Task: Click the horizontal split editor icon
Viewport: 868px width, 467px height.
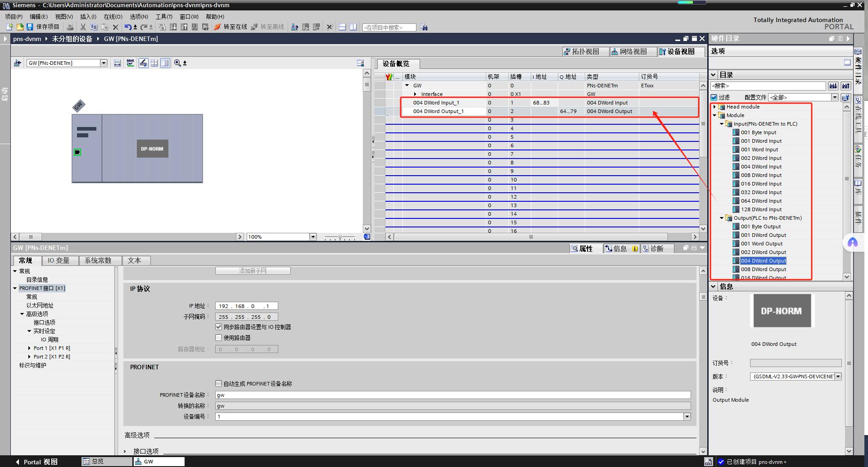Action: coord(342,27)
